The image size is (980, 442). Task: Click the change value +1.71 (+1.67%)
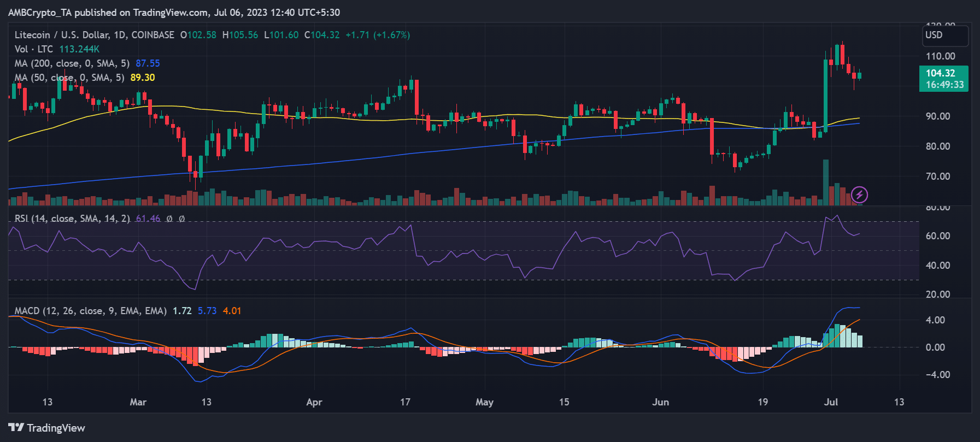pos(378,35)
